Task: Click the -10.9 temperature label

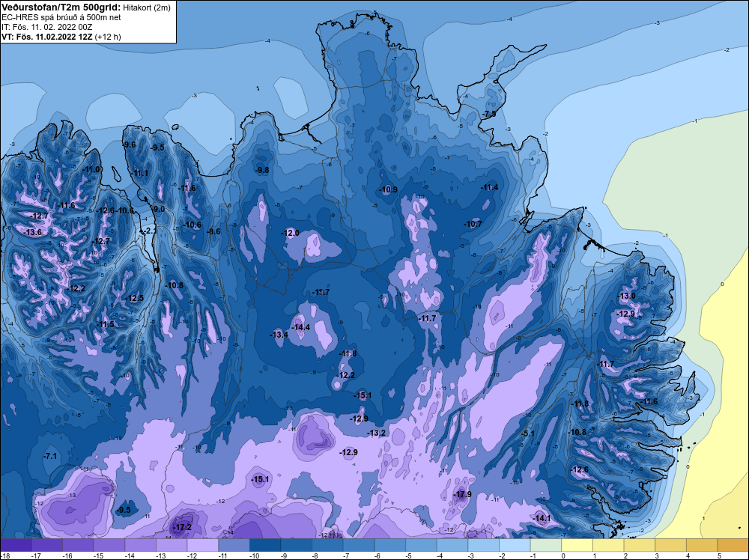Action: point(389,189)
